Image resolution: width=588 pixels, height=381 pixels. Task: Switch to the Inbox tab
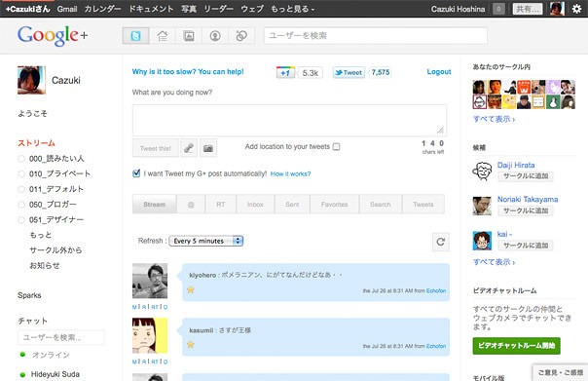pyautogui.click(x=255, y=205)
